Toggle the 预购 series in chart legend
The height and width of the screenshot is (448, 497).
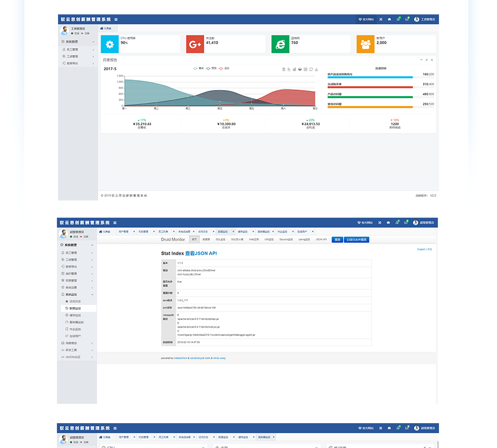coord(212,68)
